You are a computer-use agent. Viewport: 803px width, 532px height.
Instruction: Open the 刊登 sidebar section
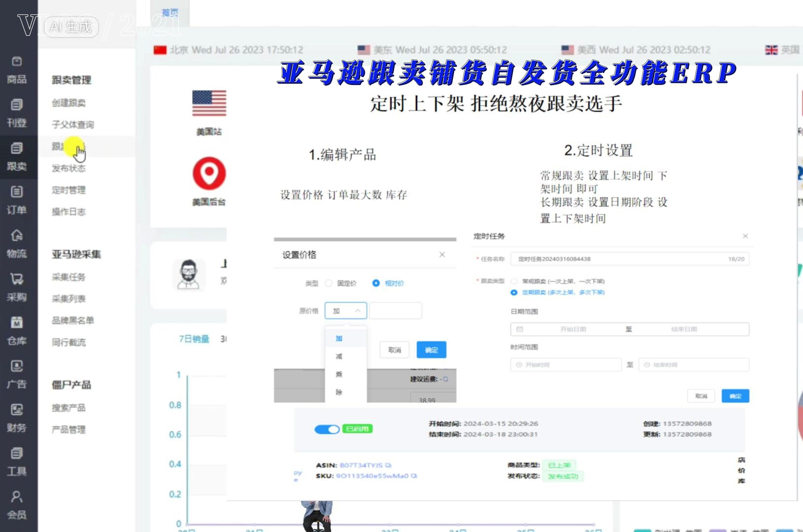pos(17,114)
